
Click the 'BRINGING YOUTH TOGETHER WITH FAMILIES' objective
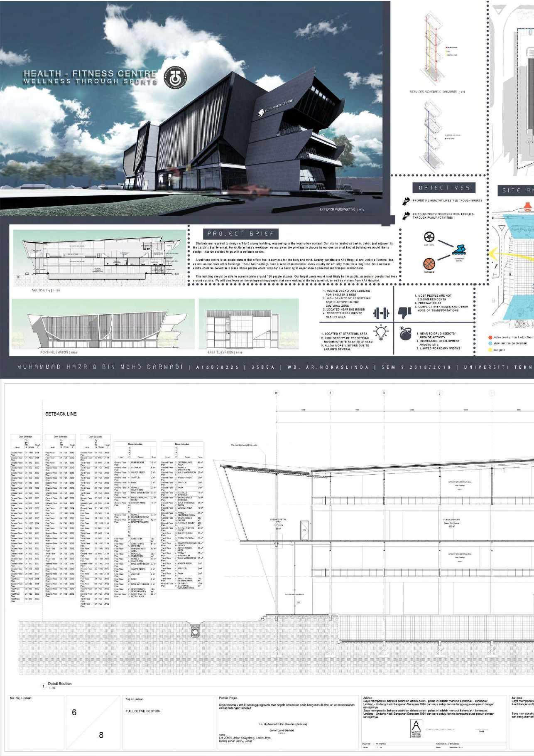point(443,216)
